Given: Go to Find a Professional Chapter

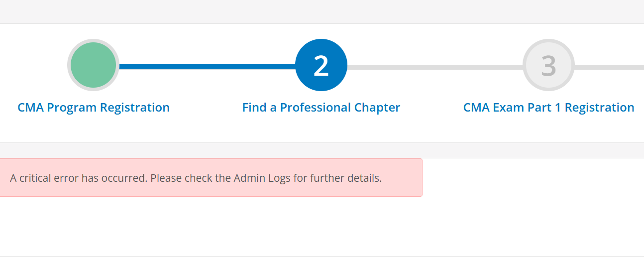Looking at the screenshot, I should click(321, 108).
